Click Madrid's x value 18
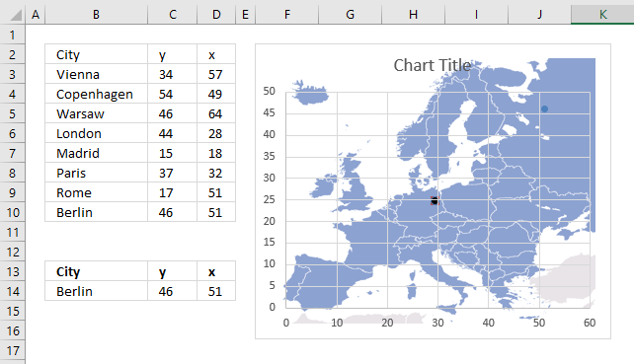The image size is (634, 364). pyautogui.click(x=216, y=153)
